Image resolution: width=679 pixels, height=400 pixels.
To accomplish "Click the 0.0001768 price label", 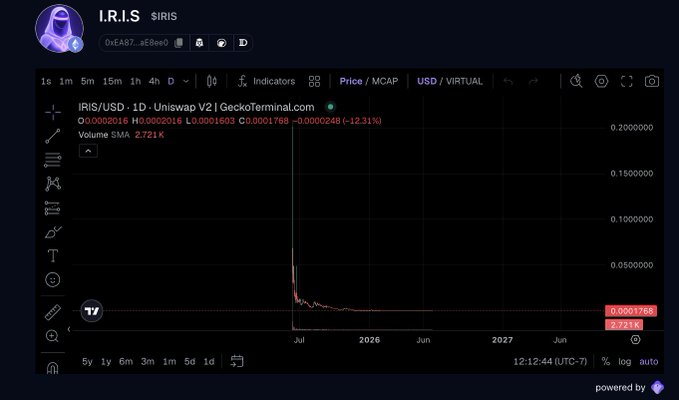I will pos(631,311).
